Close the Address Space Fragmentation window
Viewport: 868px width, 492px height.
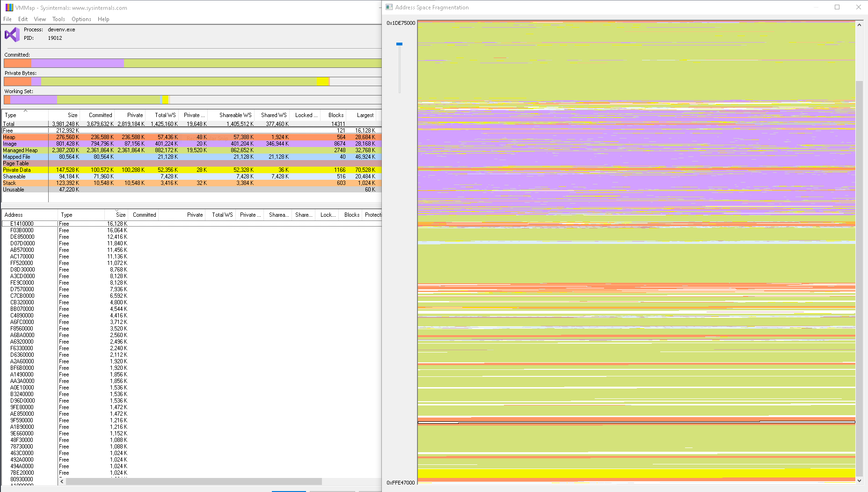pos(858,7)
